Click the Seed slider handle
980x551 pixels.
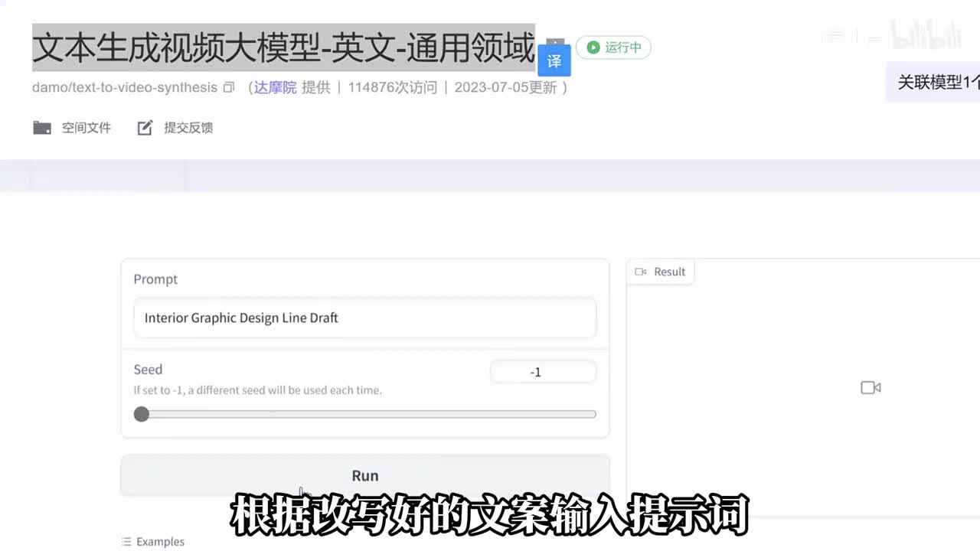click(x=142, y=414)
